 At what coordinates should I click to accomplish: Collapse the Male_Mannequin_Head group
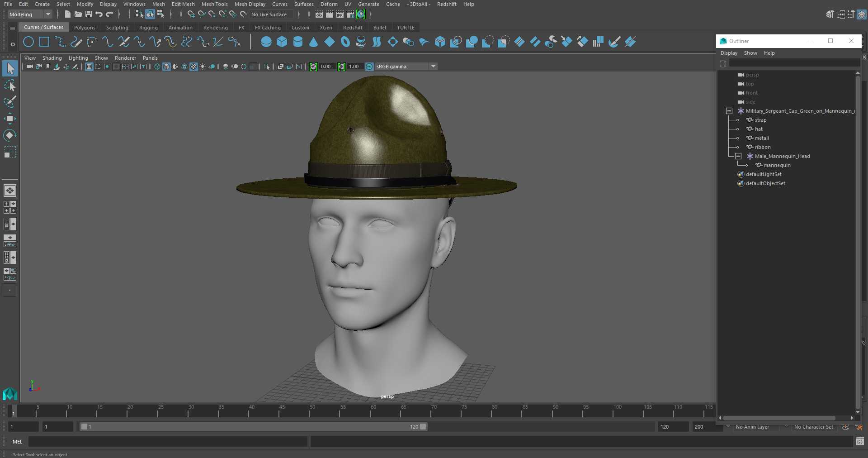[738, 156]
